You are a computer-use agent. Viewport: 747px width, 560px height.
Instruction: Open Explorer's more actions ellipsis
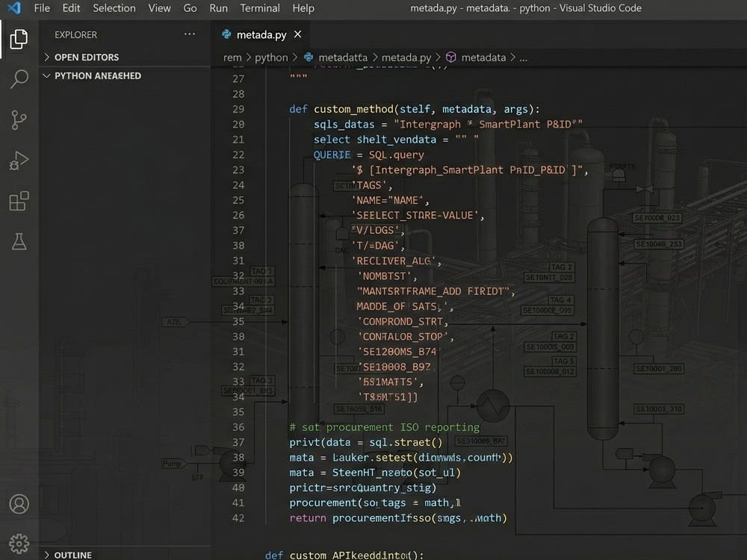[x=190, y=34]
